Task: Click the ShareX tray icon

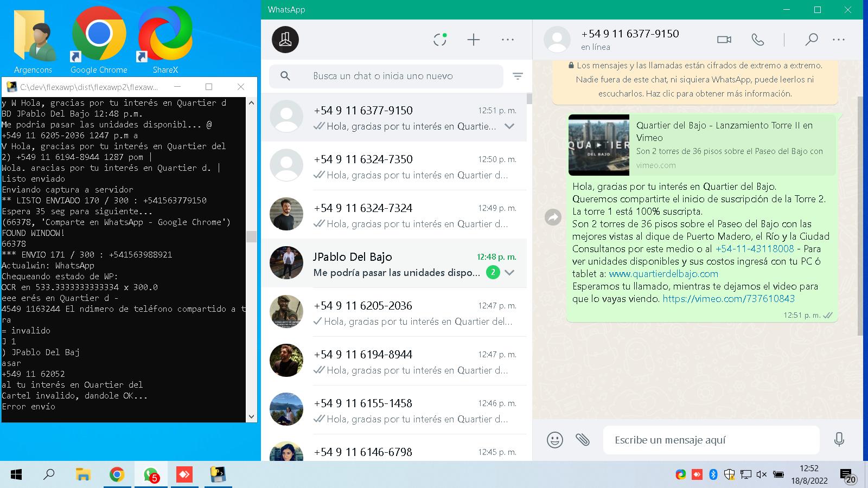Action: pyautogui.click(x=680, y=475)
